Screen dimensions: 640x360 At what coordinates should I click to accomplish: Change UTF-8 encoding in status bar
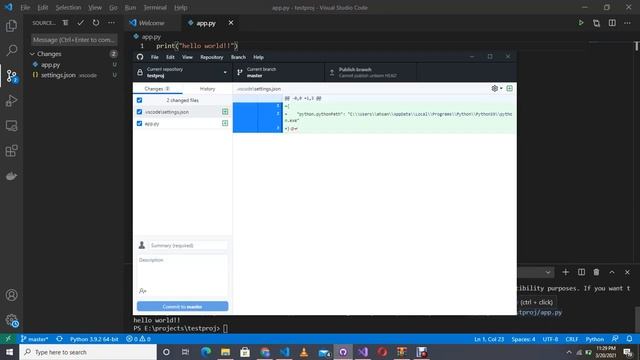(x=550, y=339)
